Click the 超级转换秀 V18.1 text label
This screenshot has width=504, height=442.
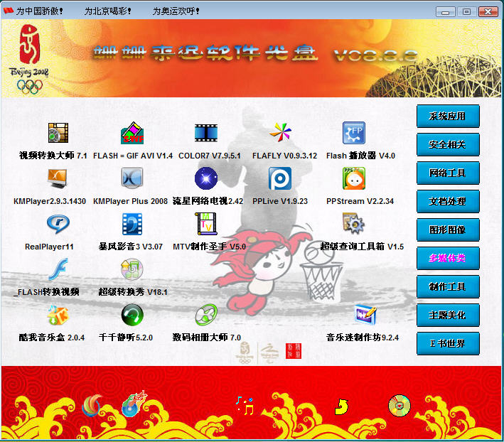click(x=133, y=292)
